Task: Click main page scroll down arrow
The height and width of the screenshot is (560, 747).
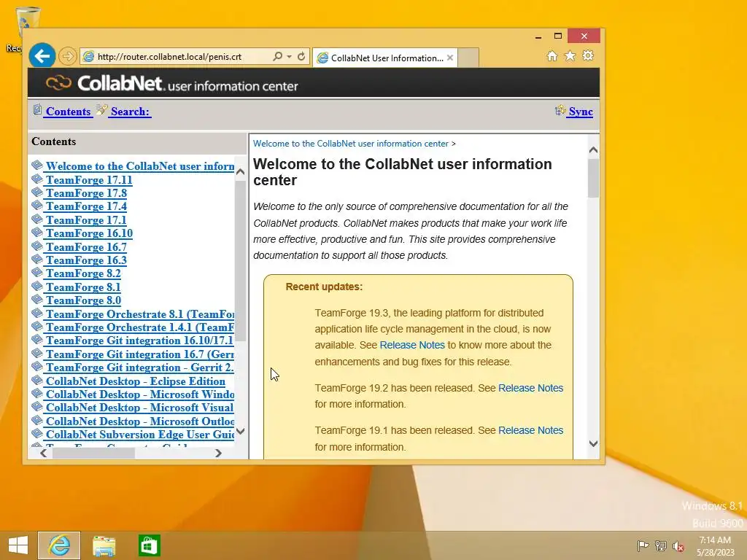Action: click(593, 443)
